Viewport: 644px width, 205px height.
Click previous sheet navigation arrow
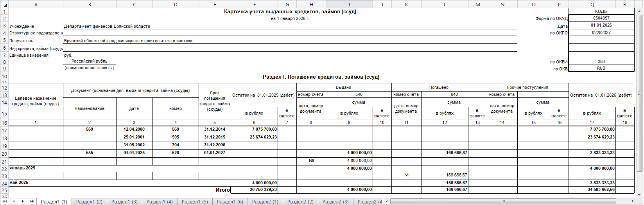[14, 201]
